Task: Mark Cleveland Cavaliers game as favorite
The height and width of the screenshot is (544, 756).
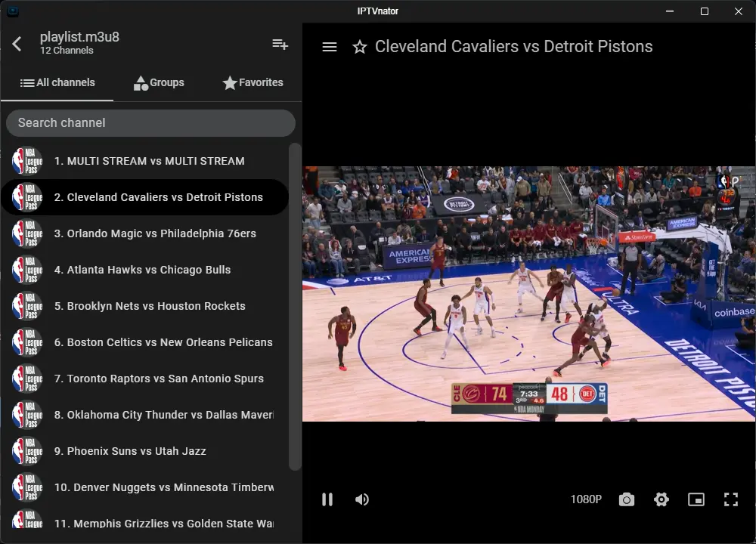Action: coord(360,47)
